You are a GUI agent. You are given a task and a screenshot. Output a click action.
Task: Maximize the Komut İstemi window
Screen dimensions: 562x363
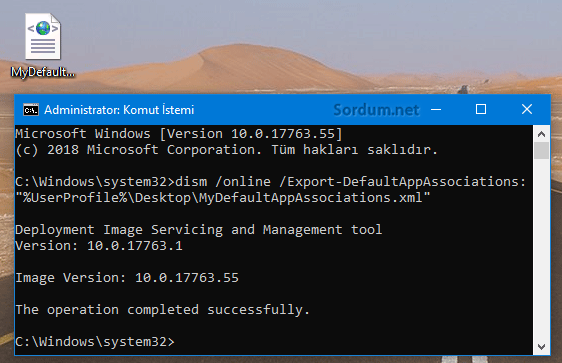(x=481, y=109)
